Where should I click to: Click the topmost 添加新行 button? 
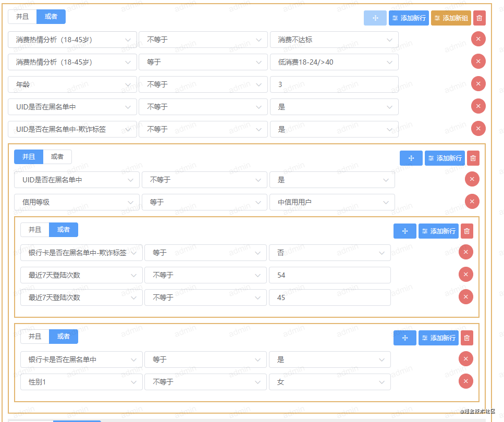(408, 18)
